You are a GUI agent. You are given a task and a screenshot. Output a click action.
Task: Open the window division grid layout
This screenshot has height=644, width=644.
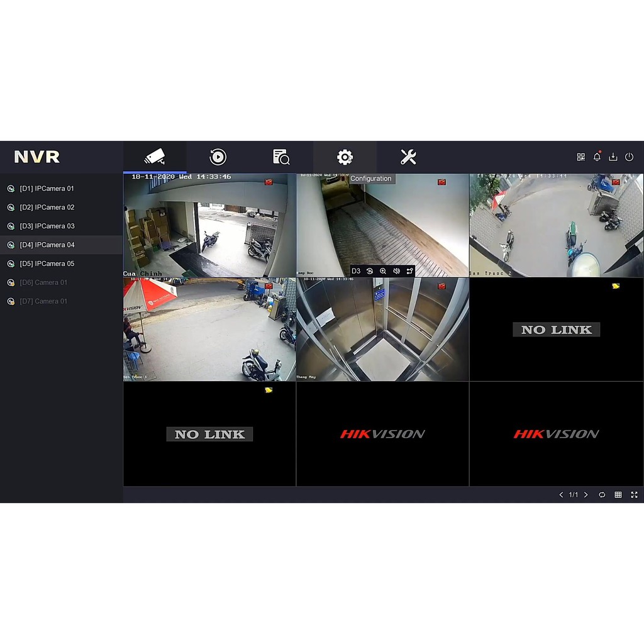[618, 495]
